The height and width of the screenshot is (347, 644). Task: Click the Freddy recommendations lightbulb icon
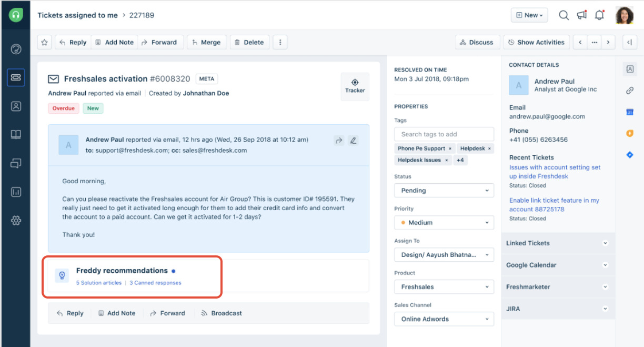62,275
